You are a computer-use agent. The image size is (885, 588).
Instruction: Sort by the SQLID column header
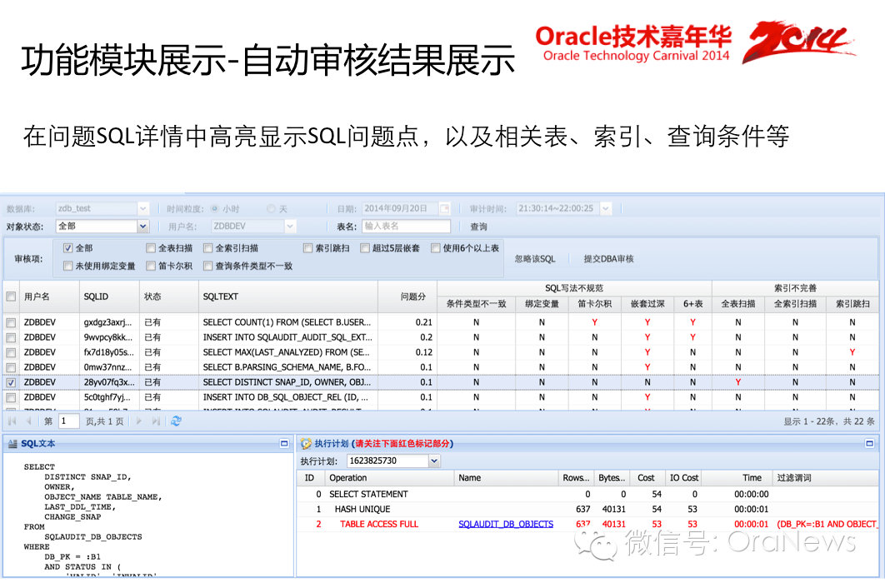point(109,296)
